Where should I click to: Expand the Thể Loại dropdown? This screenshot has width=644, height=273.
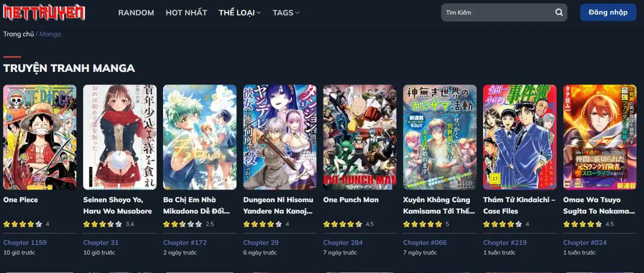pyautogui.click(x=240, y=13)
